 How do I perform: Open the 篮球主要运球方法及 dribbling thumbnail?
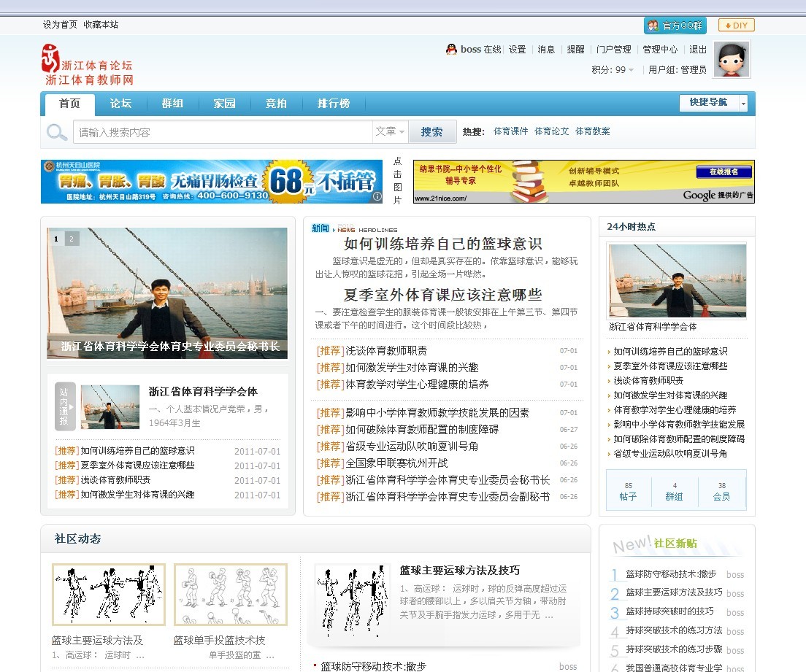click(x=109, y=595)
